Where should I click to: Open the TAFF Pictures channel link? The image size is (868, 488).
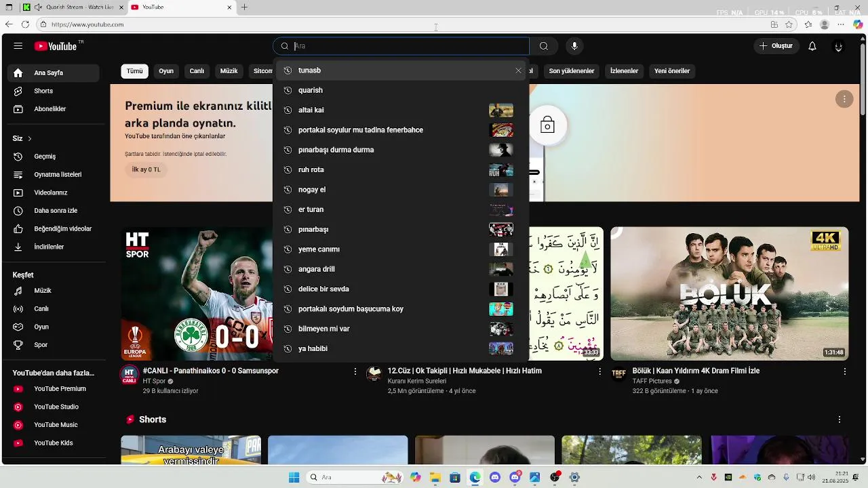652,382
